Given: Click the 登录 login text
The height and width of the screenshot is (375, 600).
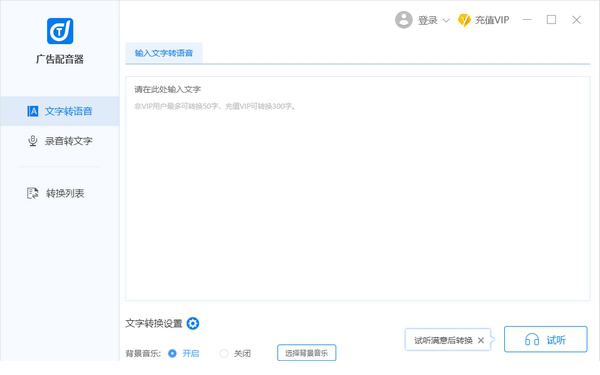Looking at the screenshot, I should pos(427,20).
